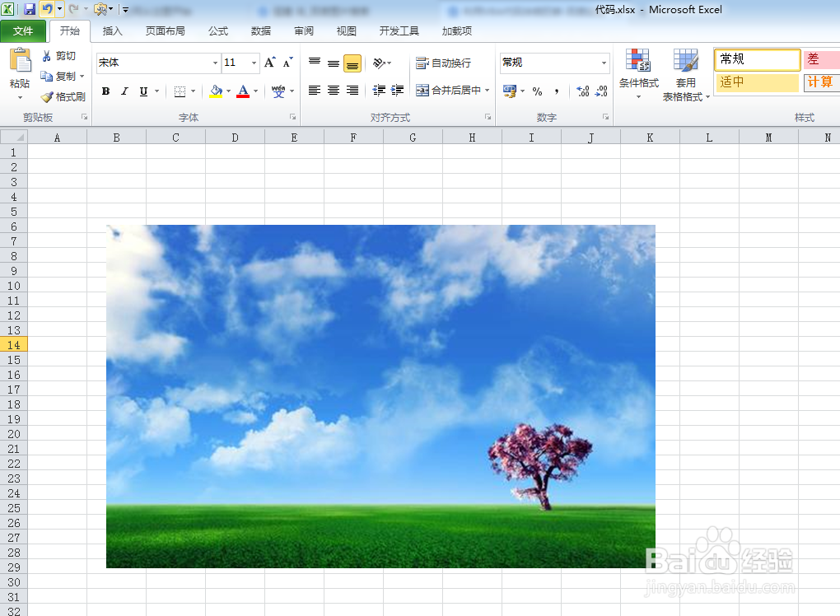Expand the Paste options arrow
840x616 pixels.
20,97
